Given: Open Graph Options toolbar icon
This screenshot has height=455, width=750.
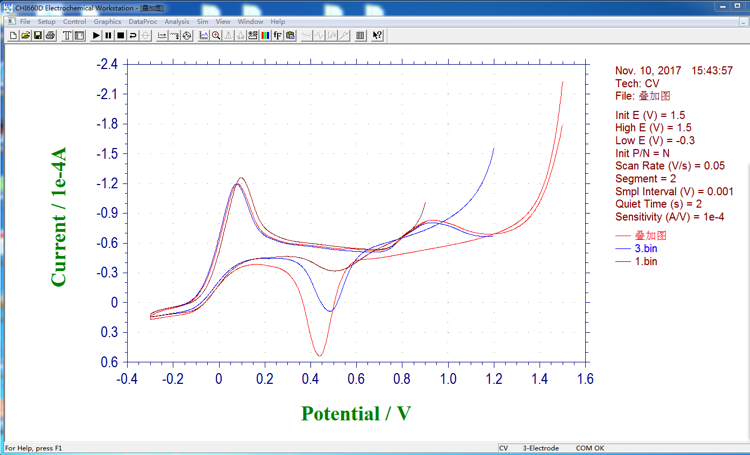Looking at the screenshot, I should [253, 35].
